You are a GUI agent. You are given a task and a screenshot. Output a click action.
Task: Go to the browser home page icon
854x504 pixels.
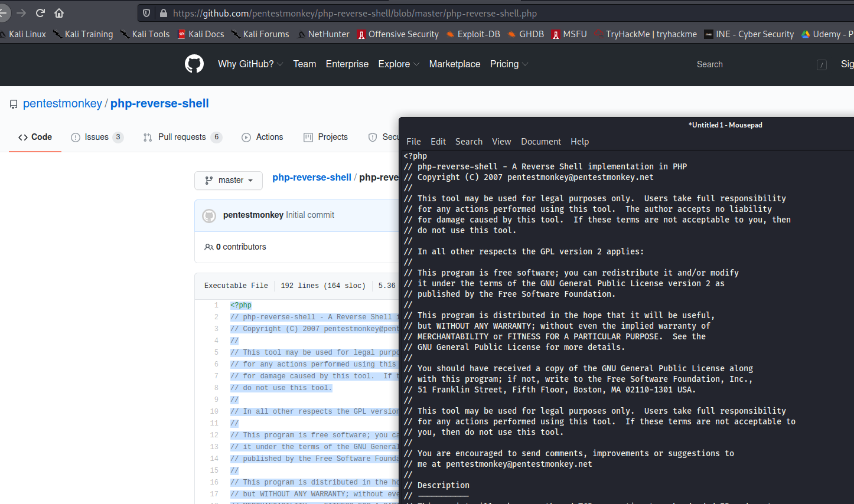(x=59, y=13)
